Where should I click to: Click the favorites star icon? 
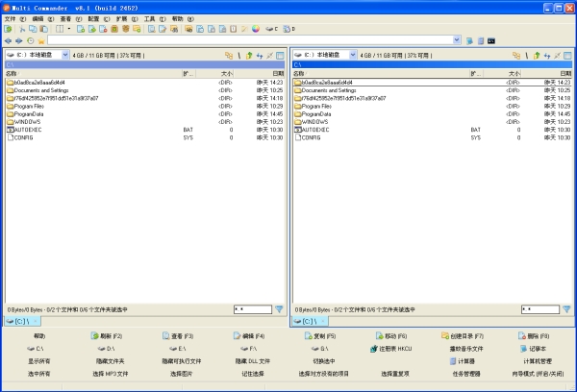coord(40,41)
